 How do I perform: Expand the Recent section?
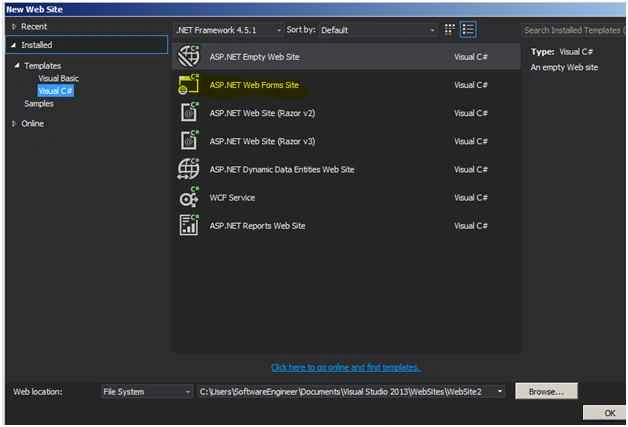[14, 27]
